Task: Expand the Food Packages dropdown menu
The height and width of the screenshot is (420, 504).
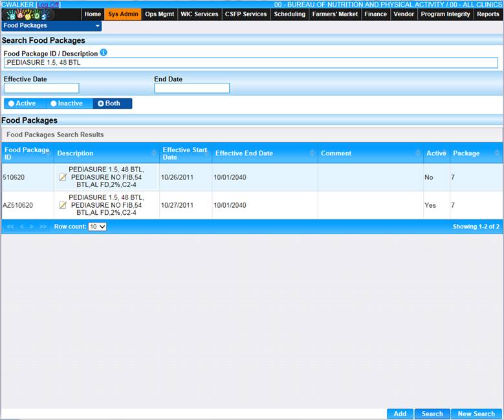Action: coord(51,26)
